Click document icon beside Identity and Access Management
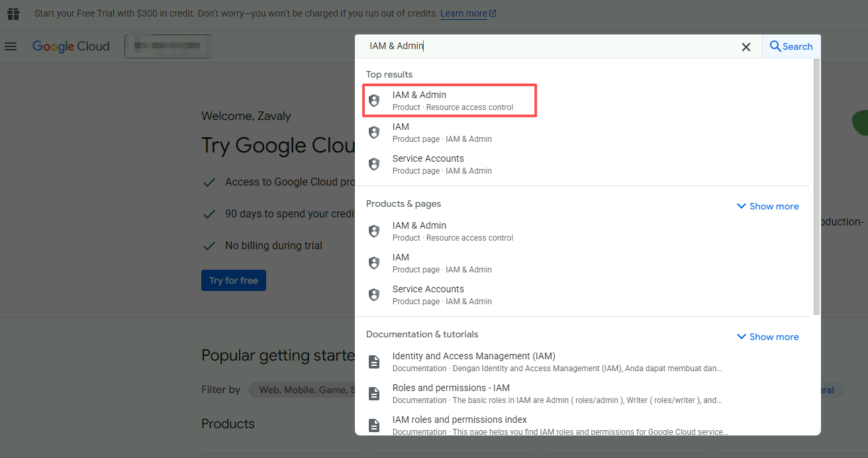868x458 pixels. pyautogui.click(x=374, y=362)
